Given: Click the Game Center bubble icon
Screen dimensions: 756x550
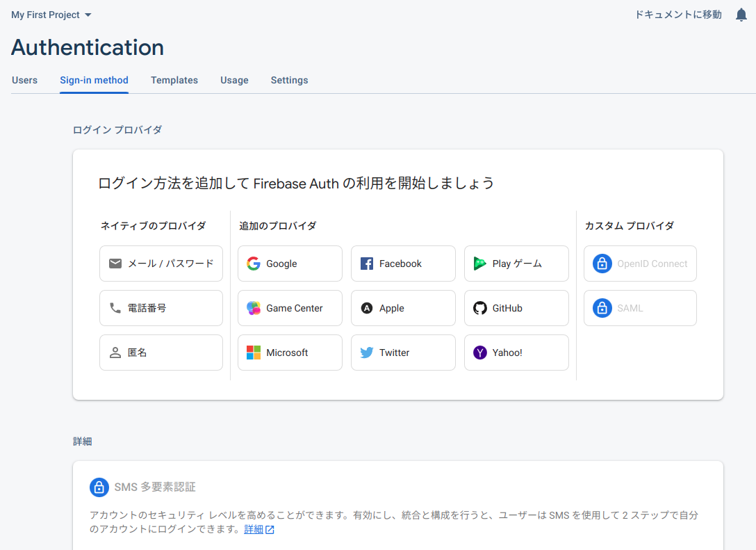Looking at the screenshot, I should tap(254, 308).
